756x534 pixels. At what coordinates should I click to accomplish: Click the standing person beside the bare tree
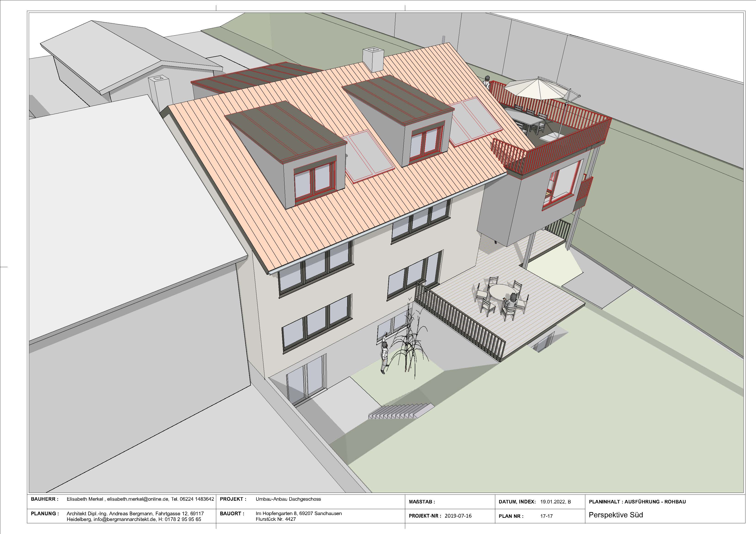[x=384, y=358]
